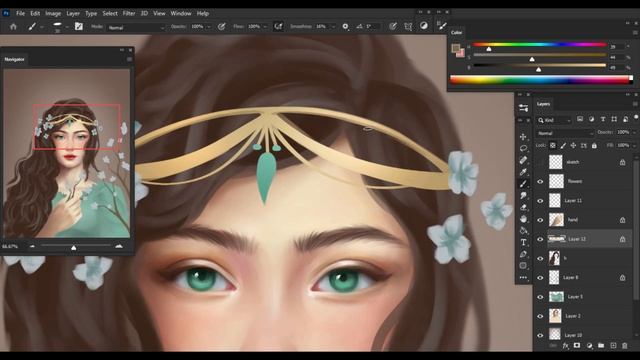Create a new layer group
Viewport: 640px width, 360px height.
[601, 346]
